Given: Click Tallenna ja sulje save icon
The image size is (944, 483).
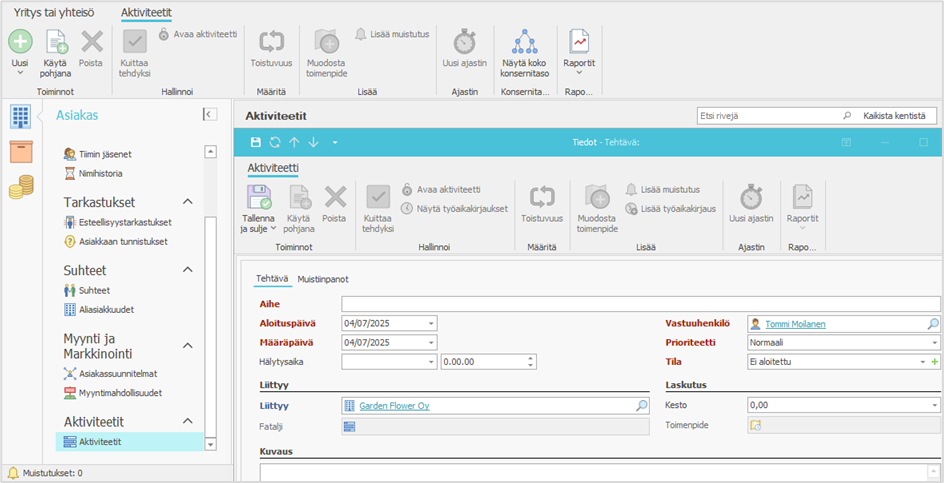Looking at the screenshot, I should coord(257,197).
